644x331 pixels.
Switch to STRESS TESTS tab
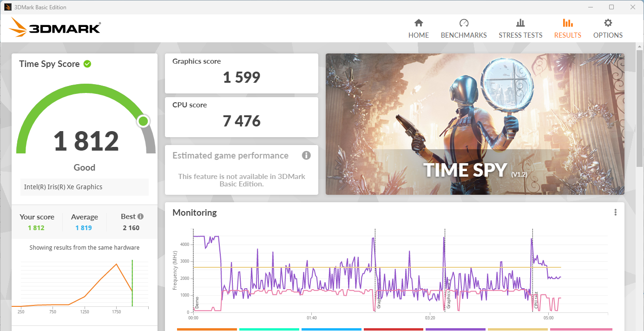[520, 29]
